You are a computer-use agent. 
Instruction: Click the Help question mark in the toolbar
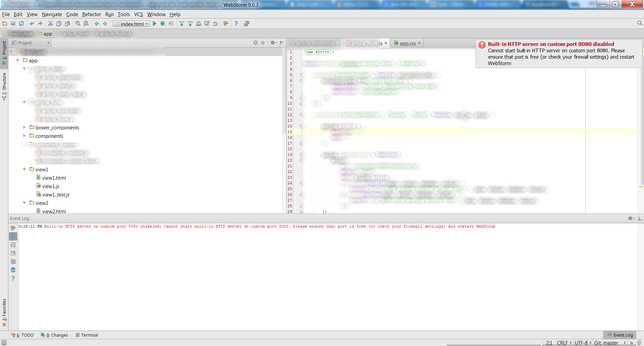pyautogui.click(x=236, y=23)
